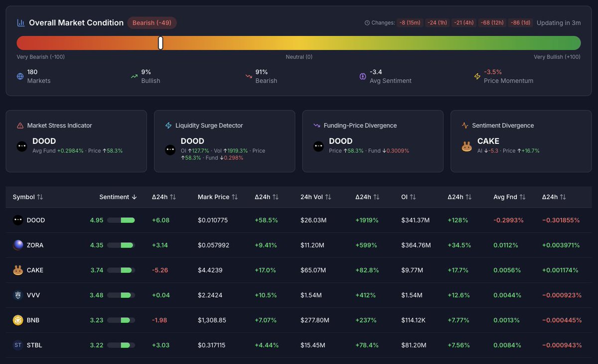The height and width of the screenshot is (364, 598).
Task: Sort by Δ24h next to Mark Price
Action: coord(267,197)
